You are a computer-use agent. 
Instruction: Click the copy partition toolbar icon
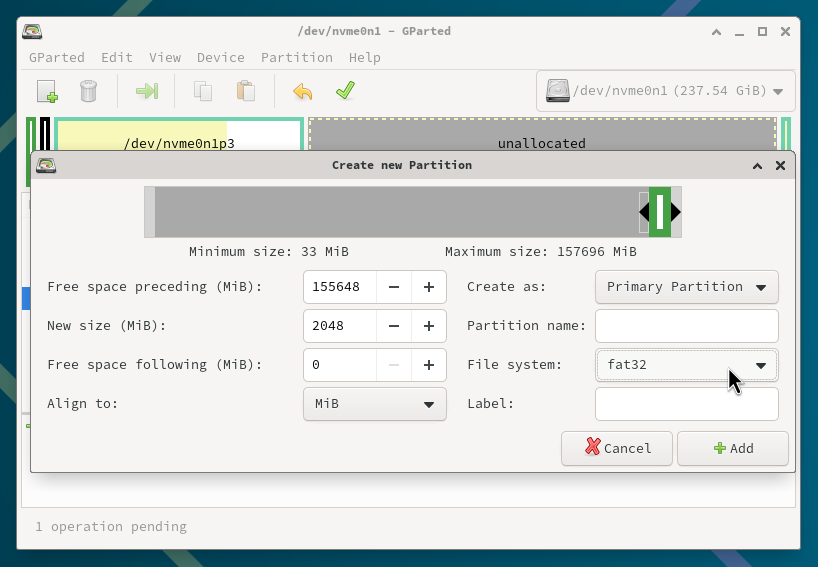pos(203,91)
